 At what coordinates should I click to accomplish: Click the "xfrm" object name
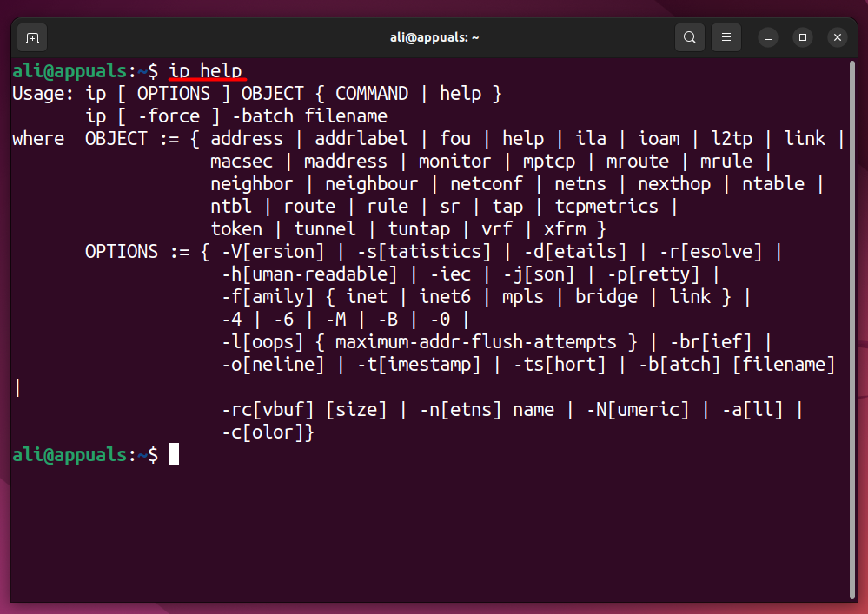565,229
